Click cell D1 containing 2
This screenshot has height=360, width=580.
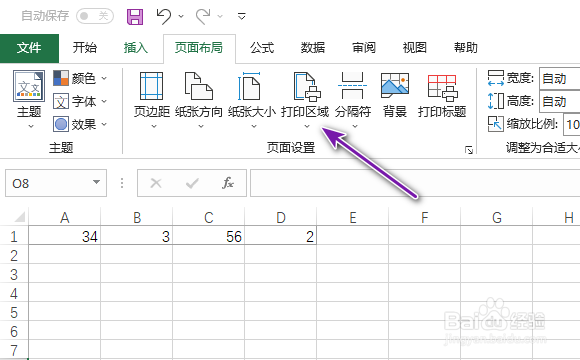click(281, 236)
